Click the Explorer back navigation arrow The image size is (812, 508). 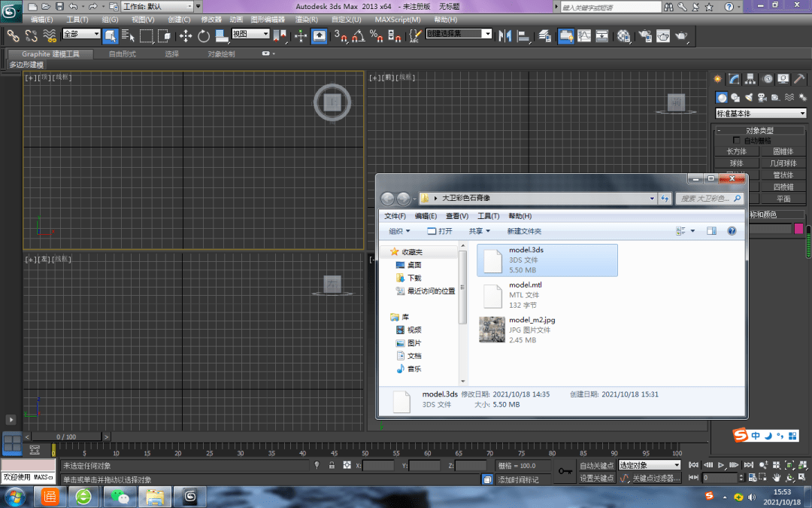pyautogui.click(x=387, y=198)
